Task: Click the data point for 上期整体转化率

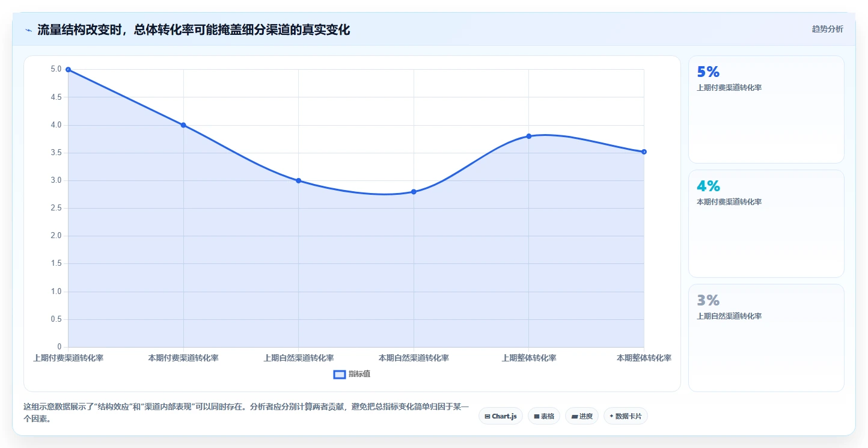Action: coord(529,136)
